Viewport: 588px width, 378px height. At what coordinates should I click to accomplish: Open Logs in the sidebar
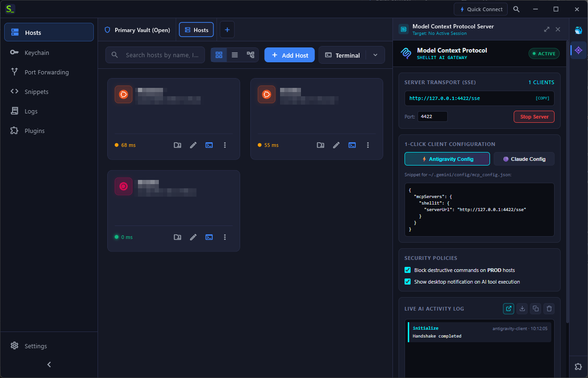tap(49, 111)
